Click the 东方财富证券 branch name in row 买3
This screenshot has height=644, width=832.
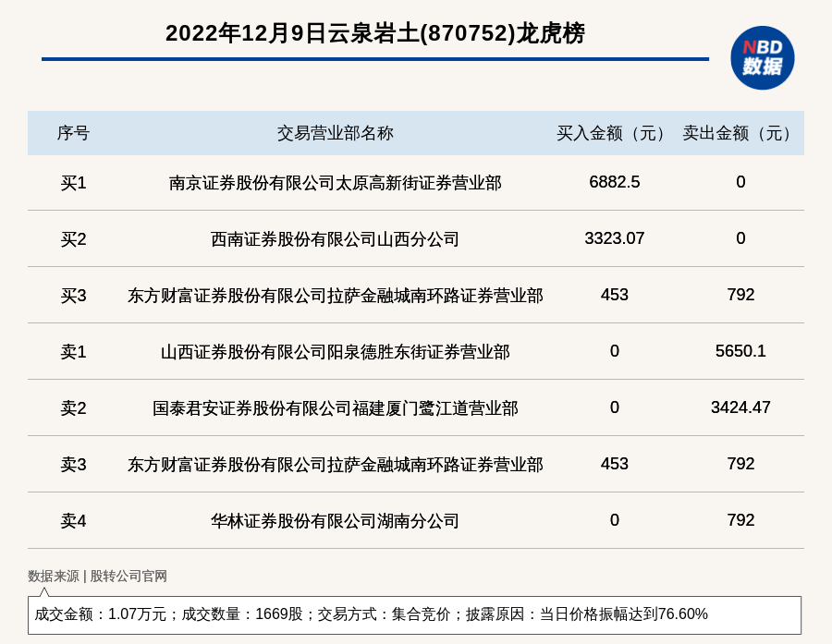(x=336, y=296)
